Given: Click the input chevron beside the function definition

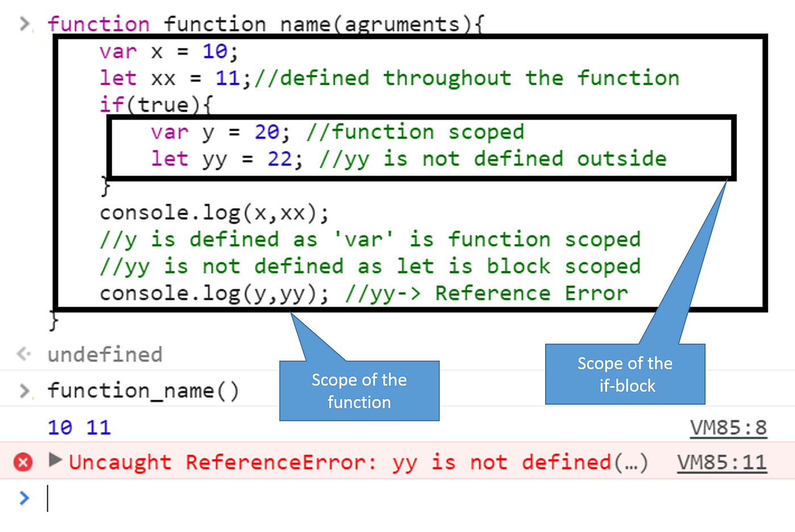Looking at the screenshot, I should pyautogui.click(x=24, y=24).
